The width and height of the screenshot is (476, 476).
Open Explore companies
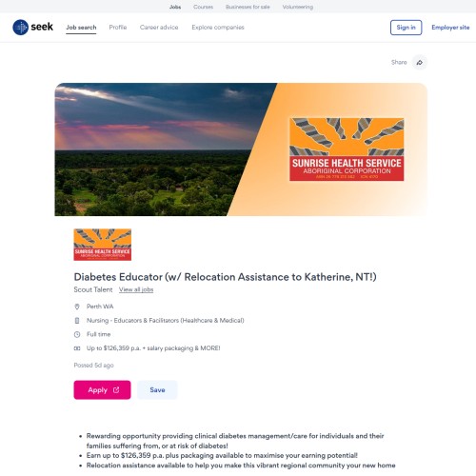pos(218,28)
